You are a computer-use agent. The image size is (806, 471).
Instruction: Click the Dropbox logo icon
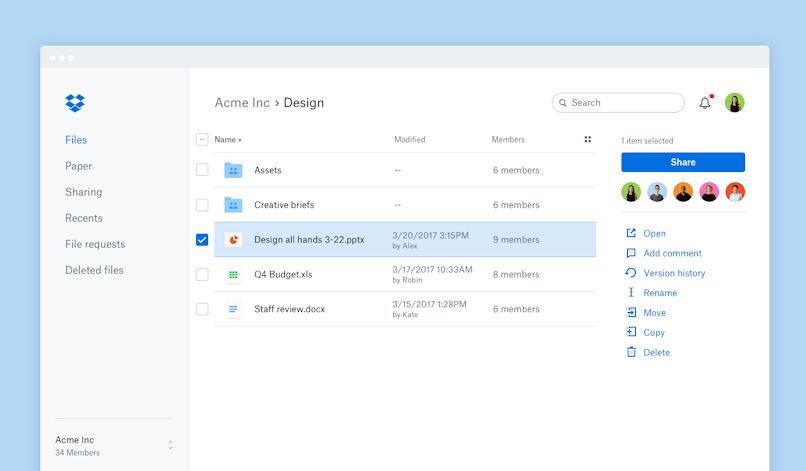pyautogui.click(x=75, y=103)
